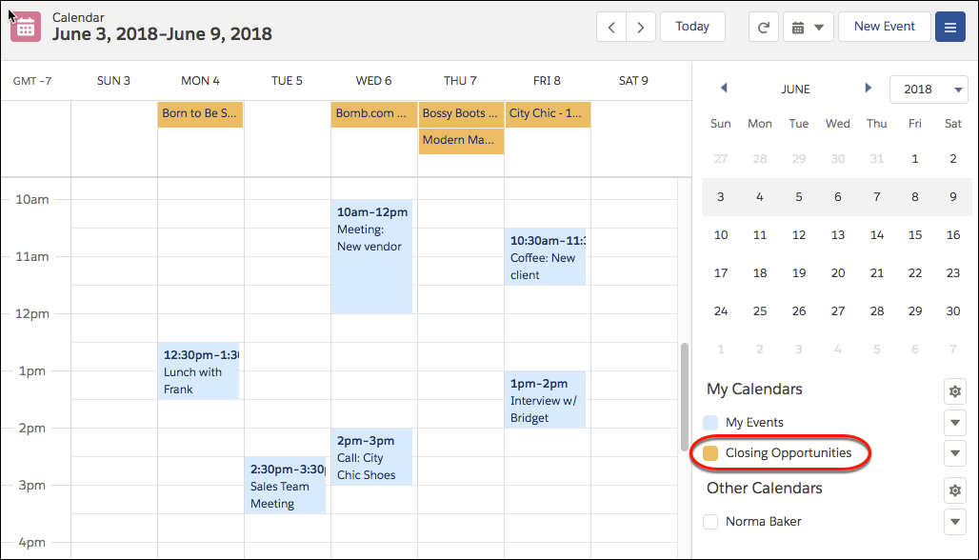979x560 pixels.
Task: Open the 2018 year dropdown
Action: tap(929, 89)
